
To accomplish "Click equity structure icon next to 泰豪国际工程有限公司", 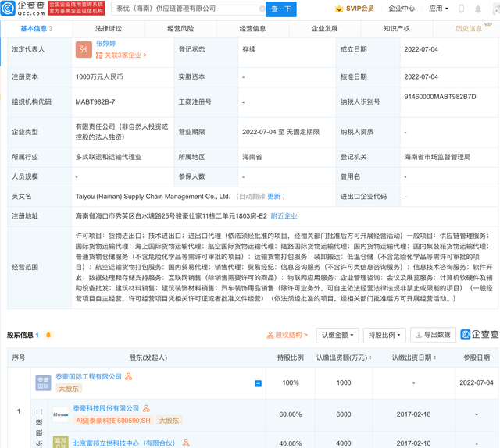I will click(129, 377).
